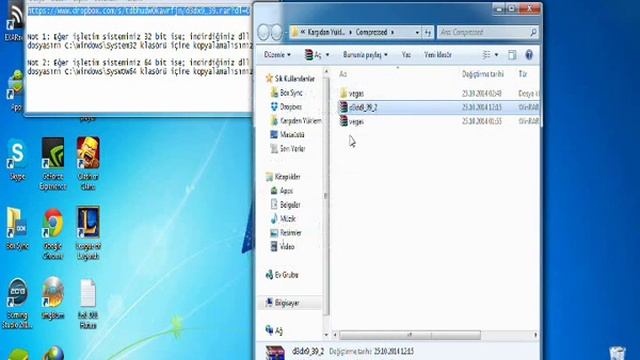Change view using the view icon

[x=486, y=55]
